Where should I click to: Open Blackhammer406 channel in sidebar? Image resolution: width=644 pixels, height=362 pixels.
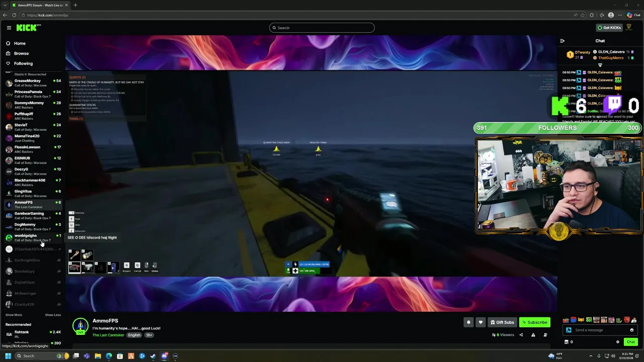click(32, 183)
